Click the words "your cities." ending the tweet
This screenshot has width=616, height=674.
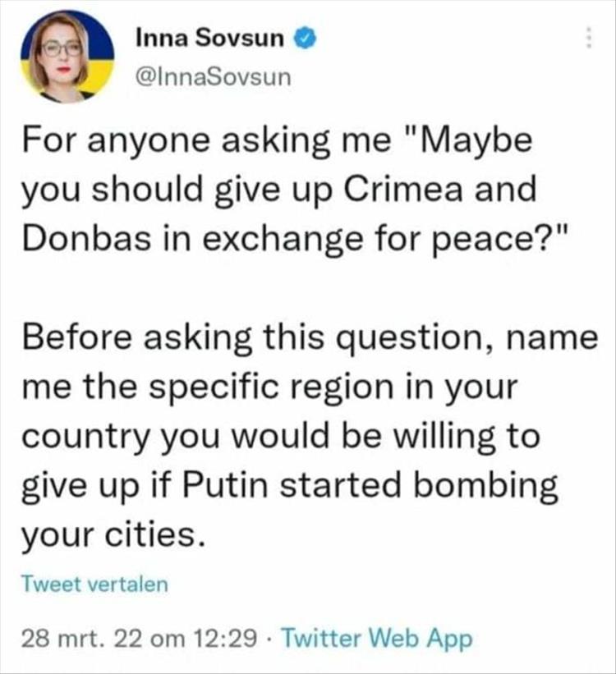113,535
